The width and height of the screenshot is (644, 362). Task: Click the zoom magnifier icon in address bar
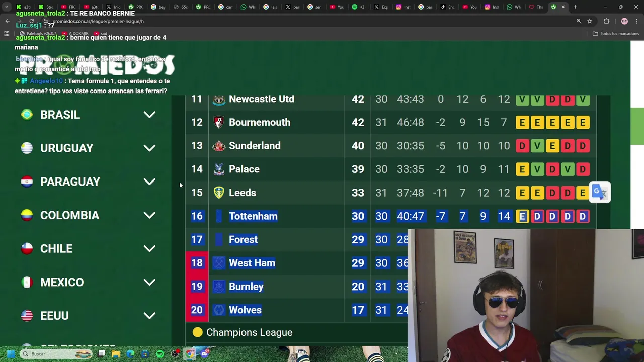click(579, 21)
